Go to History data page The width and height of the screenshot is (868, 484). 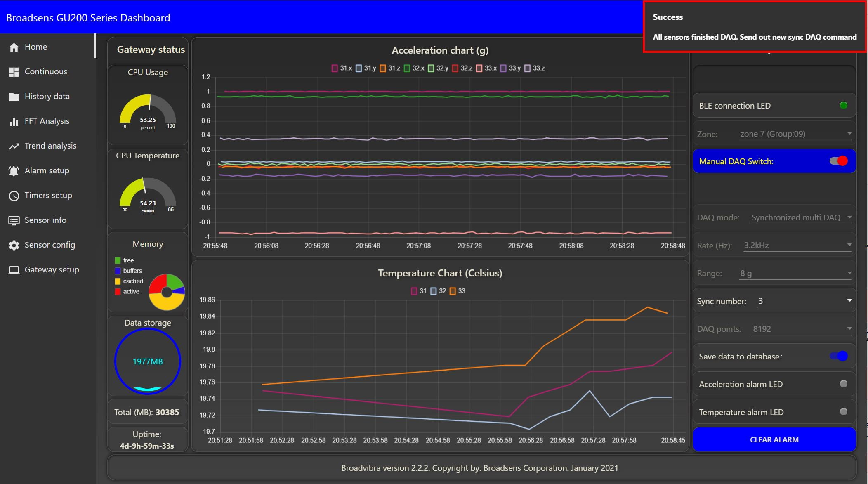47,96
